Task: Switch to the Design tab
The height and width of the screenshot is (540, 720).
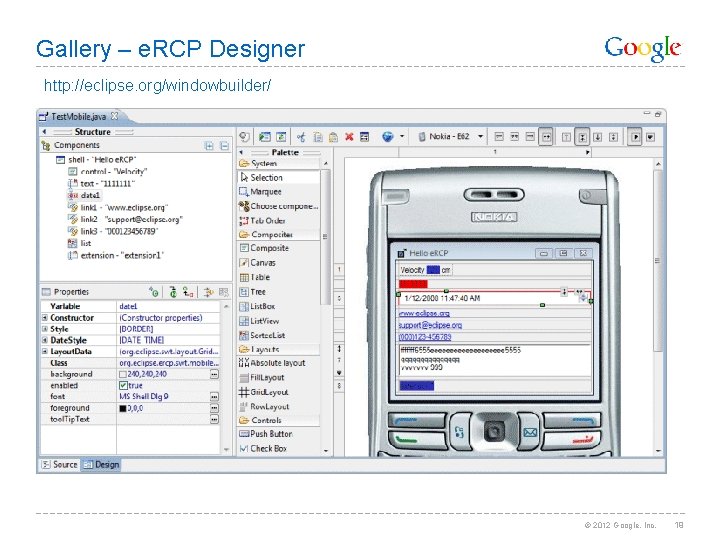Action: pos(101,465)
